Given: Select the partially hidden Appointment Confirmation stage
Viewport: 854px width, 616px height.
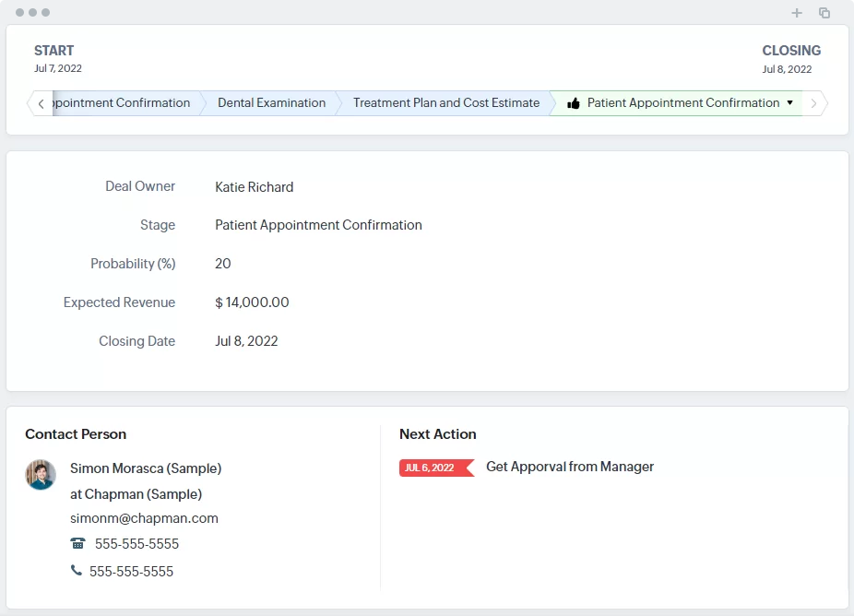Looking at the screenshot, I should [124, 103].
